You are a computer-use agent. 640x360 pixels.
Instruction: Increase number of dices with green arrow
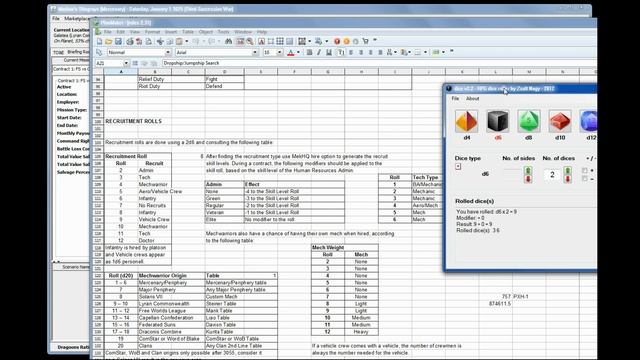568,170
